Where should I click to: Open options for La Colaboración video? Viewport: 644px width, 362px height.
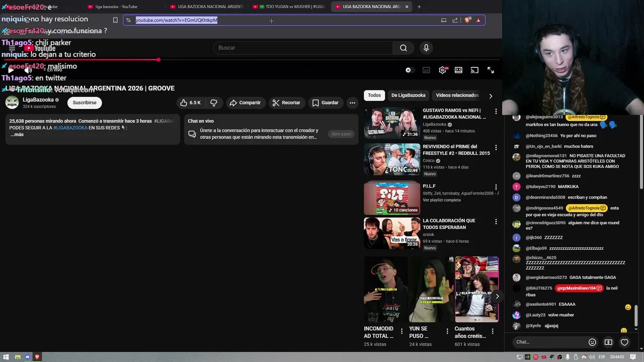pos(496,222)
